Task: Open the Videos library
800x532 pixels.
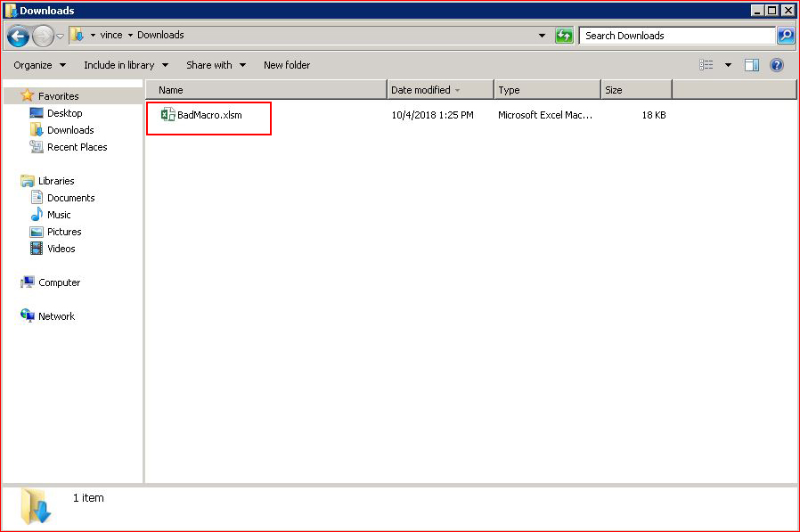Action: (61, 248)
